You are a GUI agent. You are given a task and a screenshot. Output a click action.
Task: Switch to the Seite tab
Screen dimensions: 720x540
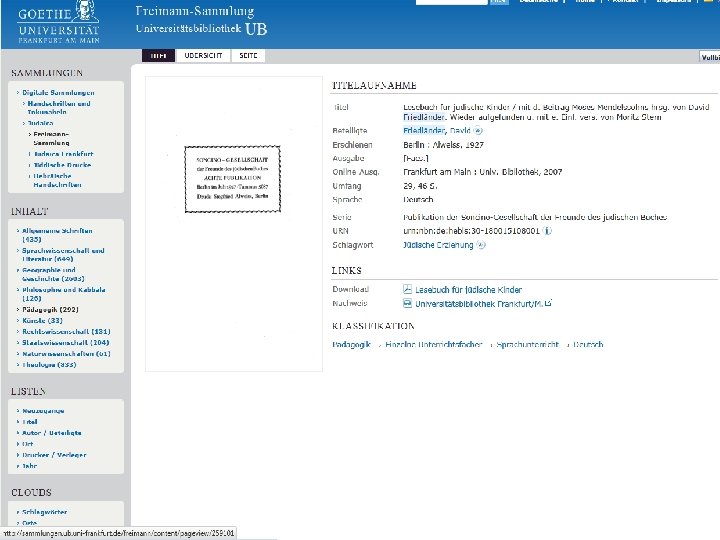(x=248, y=56)
